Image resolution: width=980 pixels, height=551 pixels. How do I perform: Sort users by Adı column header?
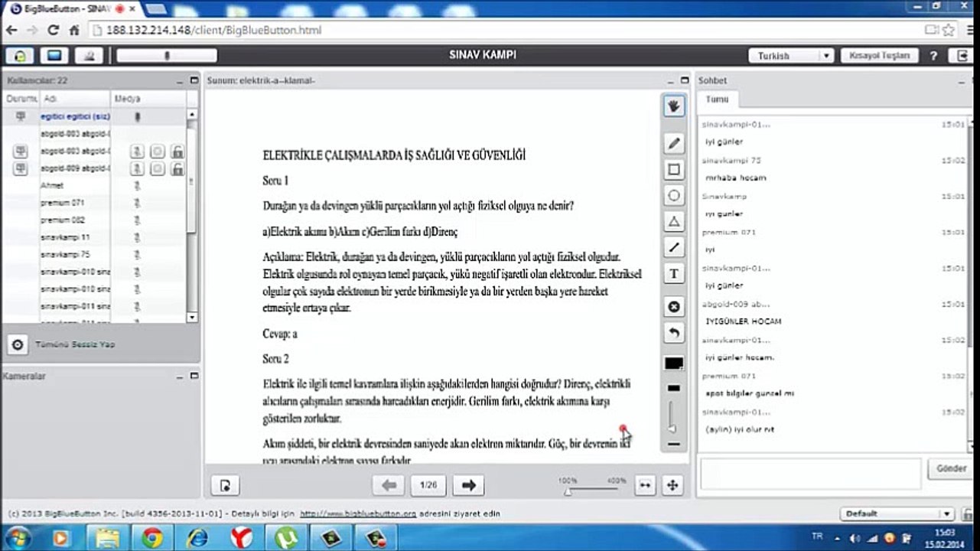point(75,99)
